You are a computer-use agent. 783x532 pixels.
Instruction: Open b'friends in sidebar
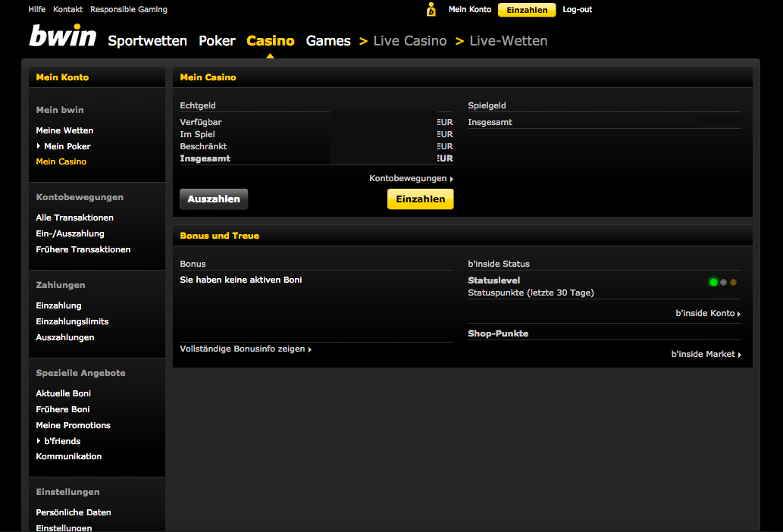pyautogui.click(x=62, y=441)
